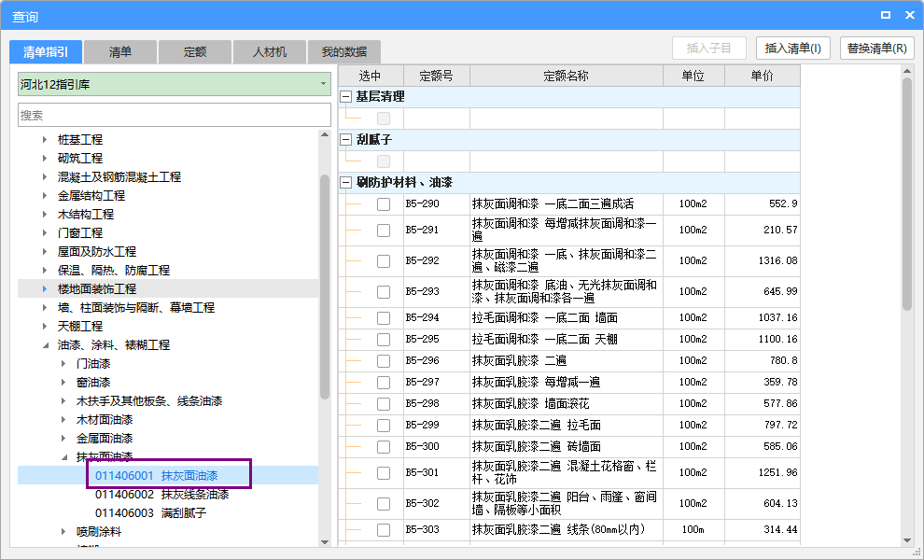Select the 木材面油漆 tree item

tap(105, 420)
